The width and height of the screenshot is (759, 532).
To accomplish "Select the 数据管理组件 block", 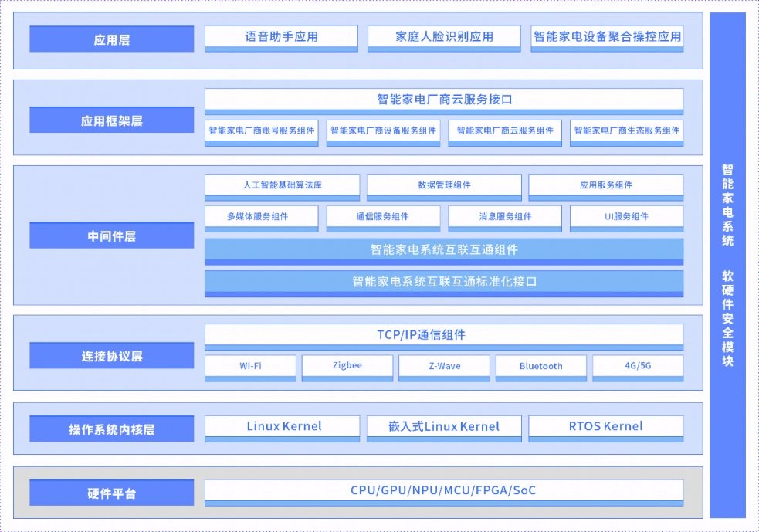I will (443, 185).
